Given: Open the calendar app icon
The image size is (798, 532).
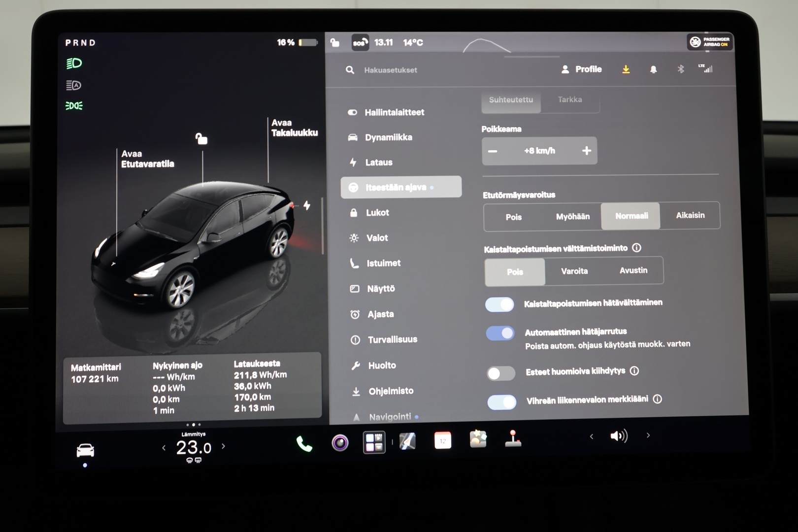Looking at the screenshot, I should pos(442,440).
